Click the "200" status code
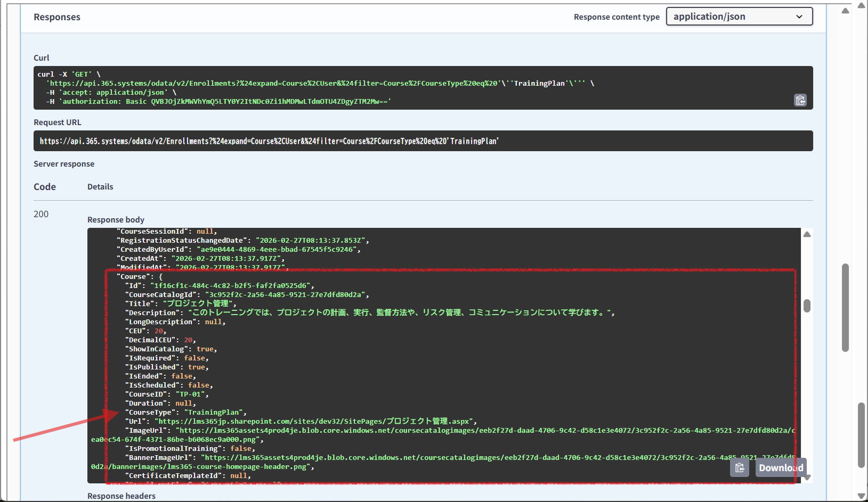This screenshot has width=868, height=502. (41, 214)
